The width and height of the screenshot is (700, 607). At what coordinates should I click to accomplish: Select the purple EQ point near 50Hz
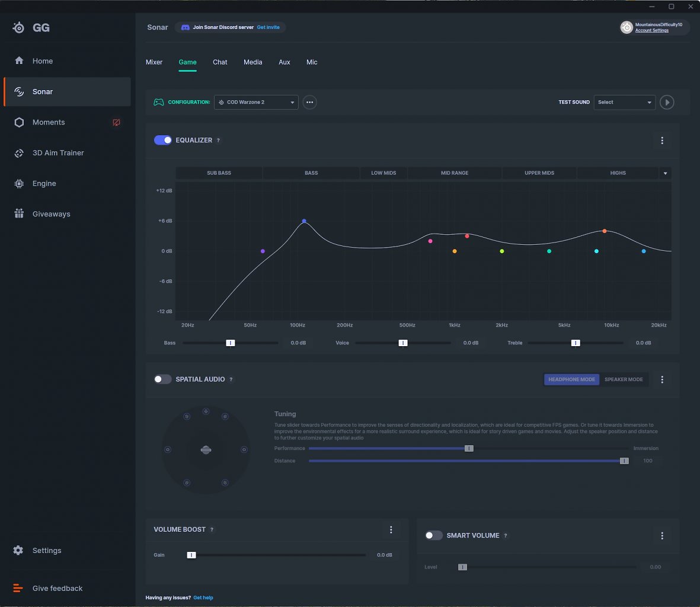click(263, 251)
